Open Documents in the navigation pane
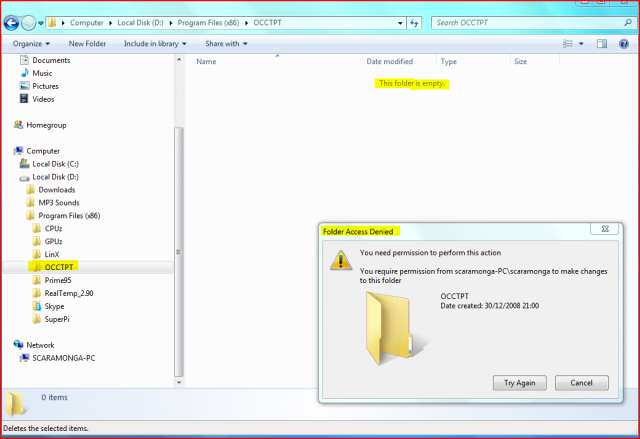The image size is (640, 439). pos(45,60)
